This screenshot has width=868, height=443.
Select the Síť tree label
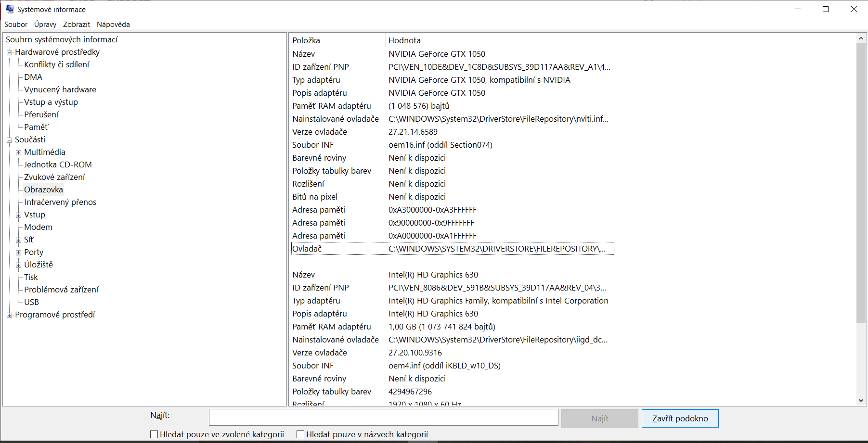click(x=29, y=240)
